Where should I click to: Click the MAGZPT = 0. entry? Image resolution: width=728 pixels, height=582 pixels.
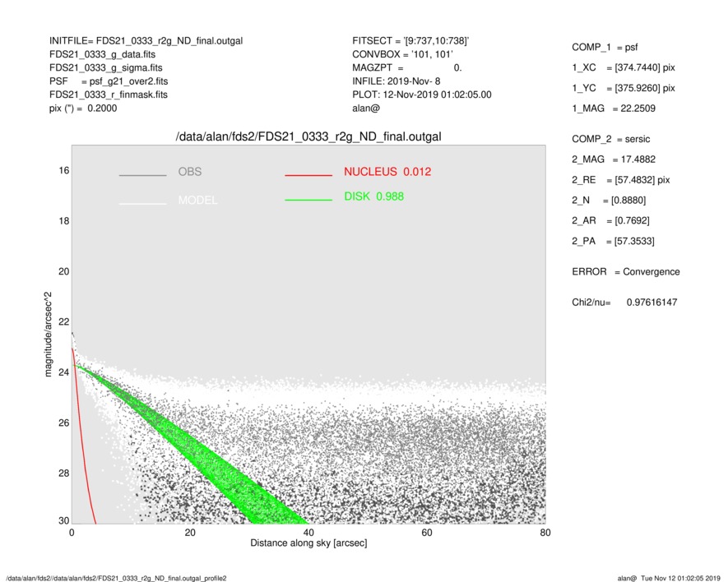pos(406,67)
